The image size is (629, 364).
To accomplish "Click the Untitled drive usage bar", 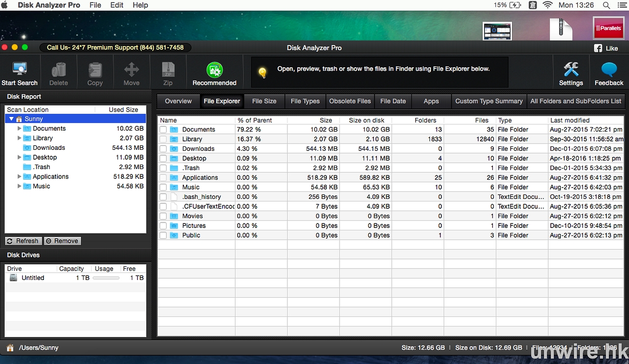I will click(106, 278).
